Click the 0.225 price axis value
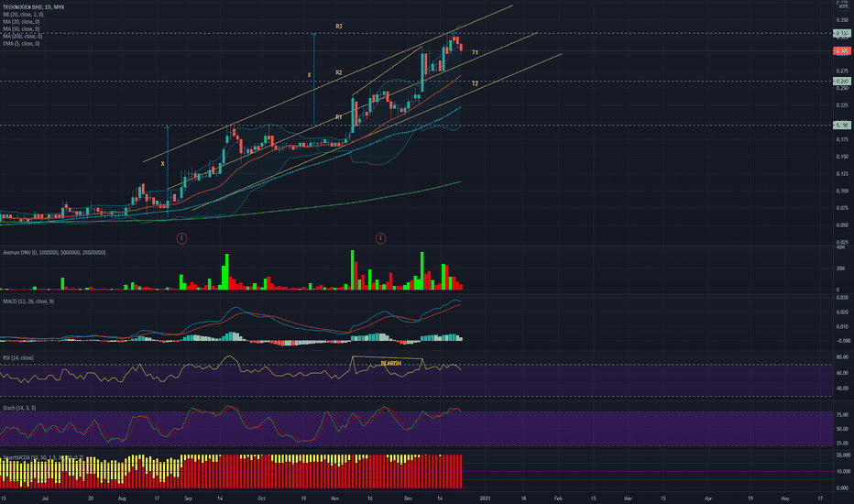Screen dimensions: 854x504 coord(842,105)
